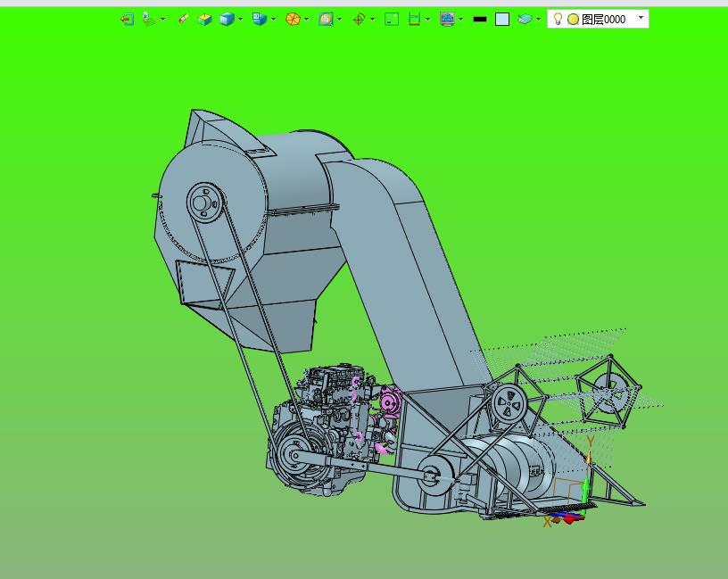The width and height of the screenshot is (728, 579).
Task: Click the blue view orientation cube icon
Action: click(260, 19)
